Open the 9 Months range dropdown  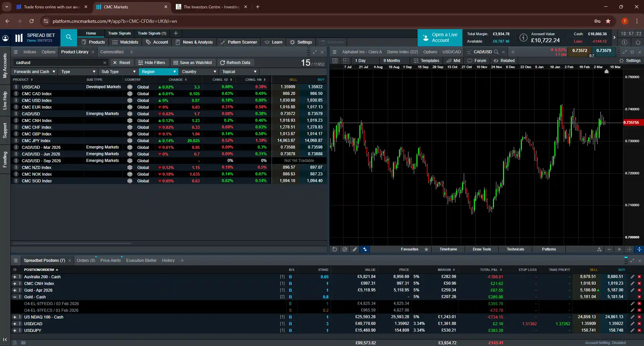[395, 61]
